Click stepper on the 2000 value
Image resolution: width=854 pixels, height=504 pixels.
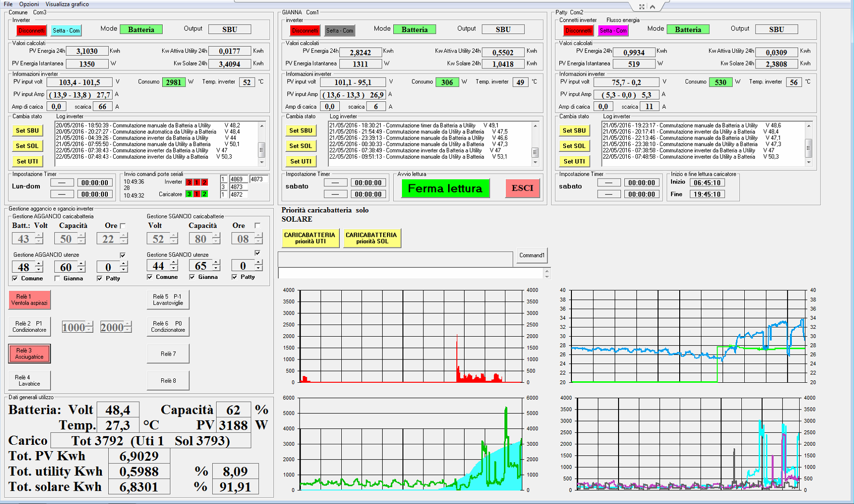pyautogui.click(x=127, y=327)
